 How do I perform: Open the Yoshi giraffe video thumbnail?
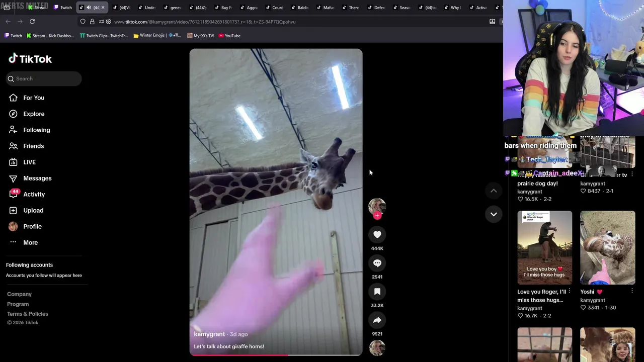pyautogui.click(x=607, y=247)
